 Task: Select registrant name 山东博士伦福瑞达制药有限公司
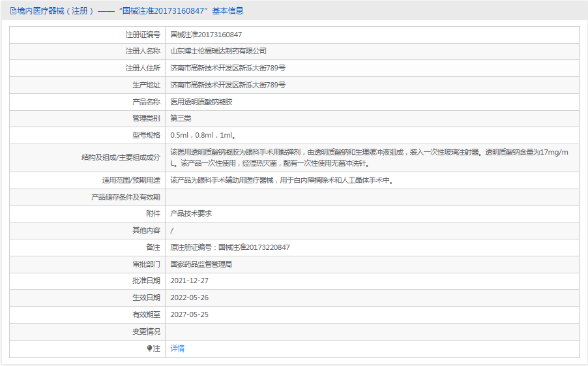(218, 51)
